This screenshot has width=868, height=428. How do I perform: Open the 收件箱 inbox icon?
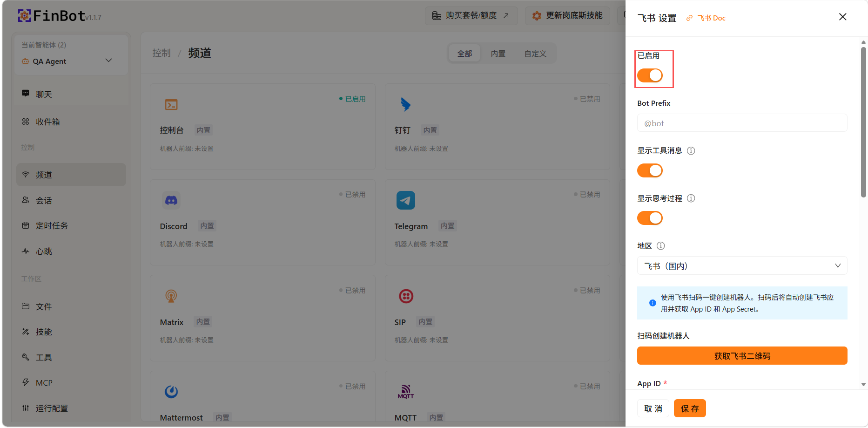click(26, 122)
